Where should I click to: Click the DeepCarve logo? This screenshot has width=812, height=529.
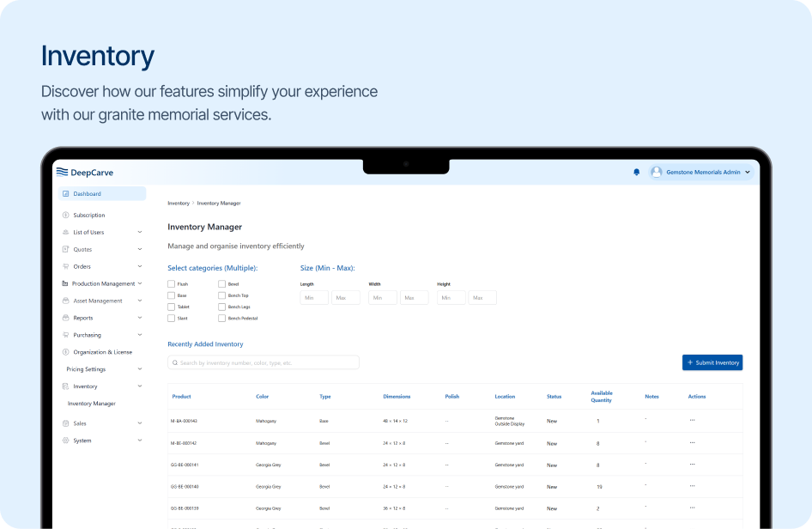pos(85,172)
